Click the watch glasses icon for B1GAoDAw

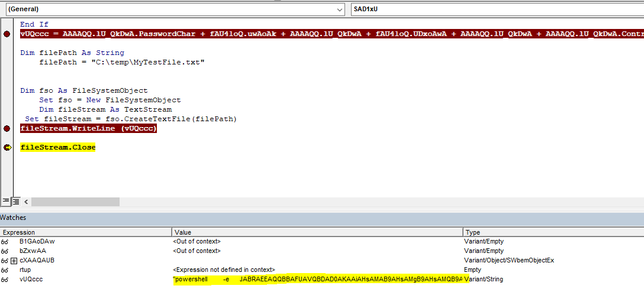coord(5,242)
